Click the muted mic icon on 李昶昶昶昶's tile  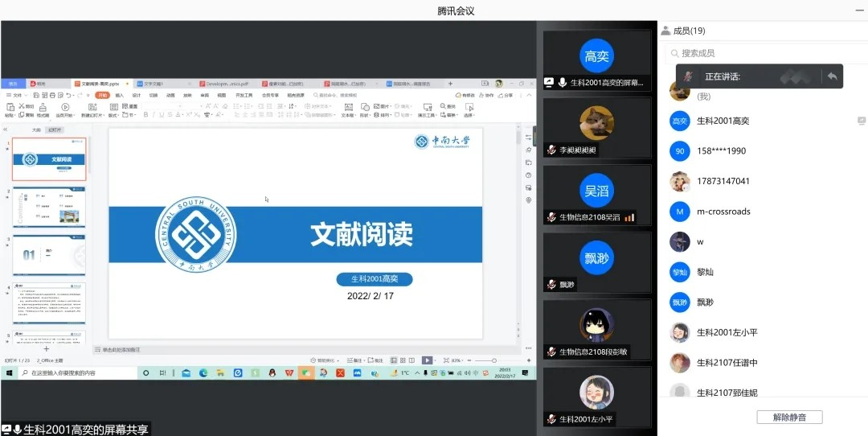point(551,150)
